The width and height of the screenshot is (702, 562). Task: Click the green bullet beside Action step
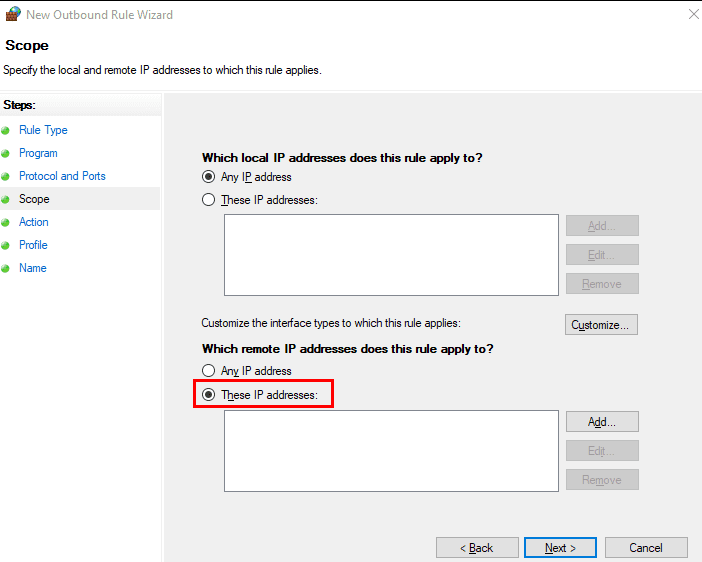tap(5, 223)
